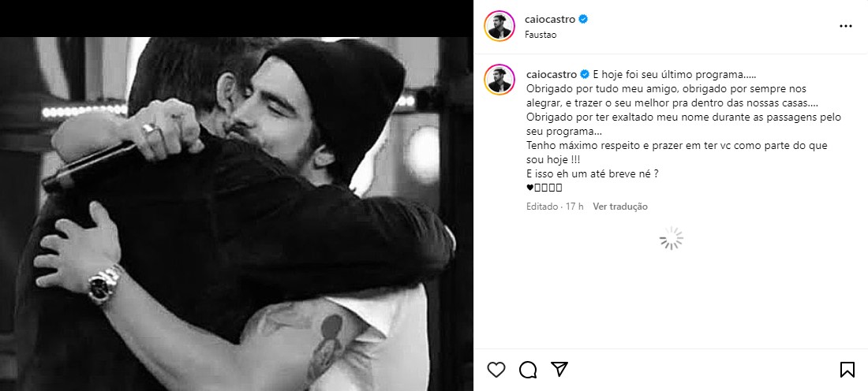The height and width of the screenshot is (391, 868).
Task: Click the loading spinner in the comments area
Action: point(671,238)
